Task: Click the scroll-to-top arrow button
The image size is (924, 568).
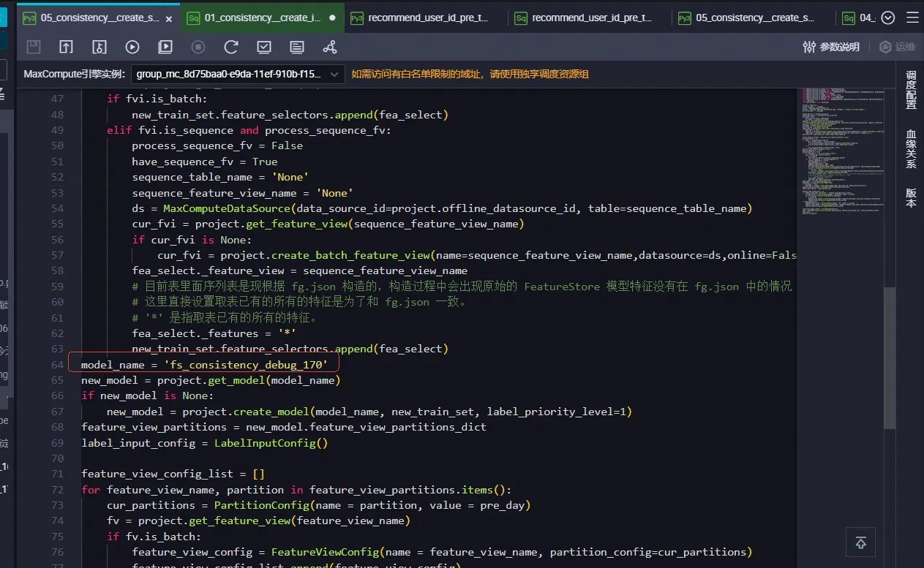Action: (861, 542)
